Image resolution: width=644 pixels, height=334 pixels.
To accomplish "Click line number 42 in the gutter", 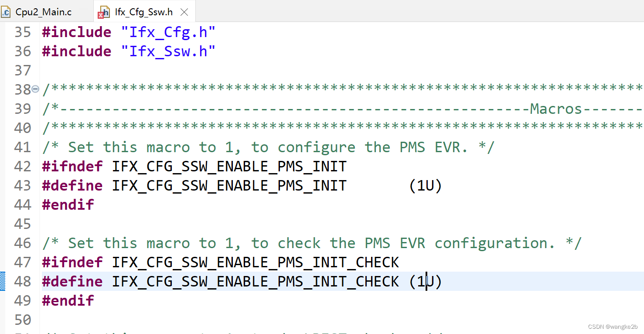I will [23, 166].
